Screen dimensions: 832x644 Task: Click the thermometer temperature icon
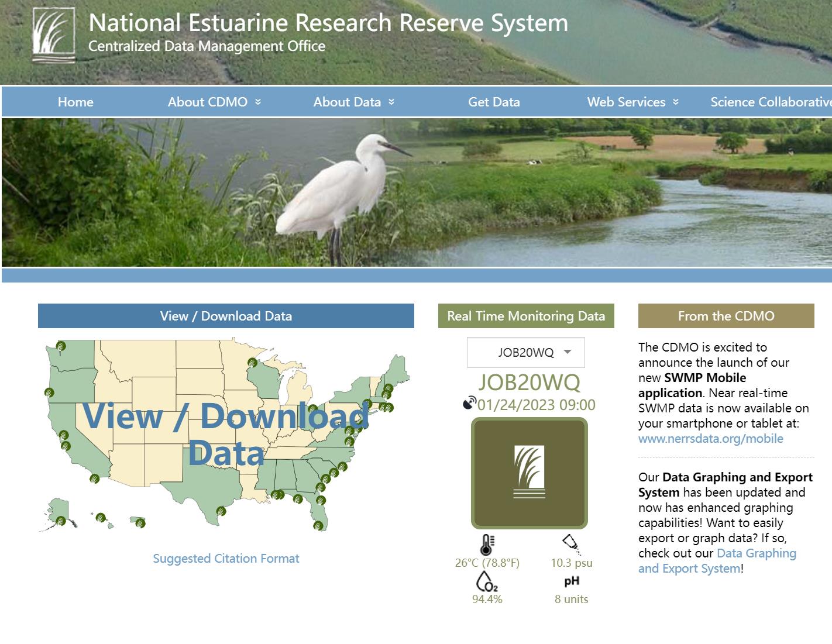click(487, 544)
